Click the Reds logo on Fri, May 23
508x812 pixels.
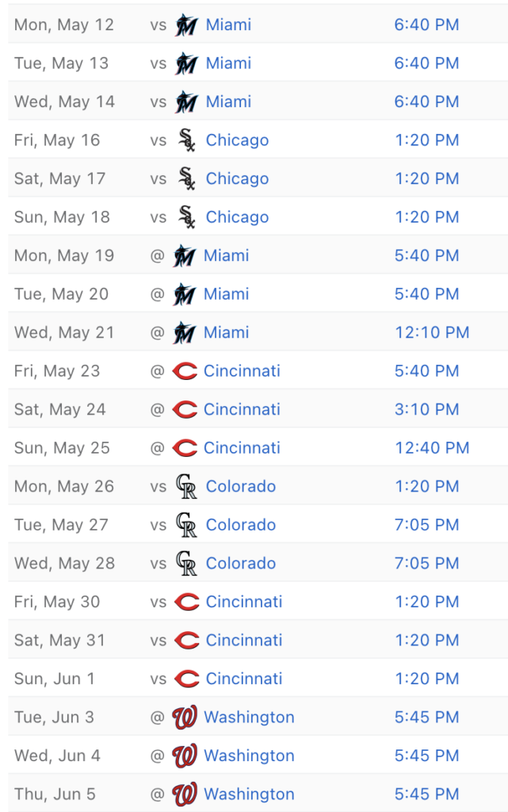click(x=185, y=371)
